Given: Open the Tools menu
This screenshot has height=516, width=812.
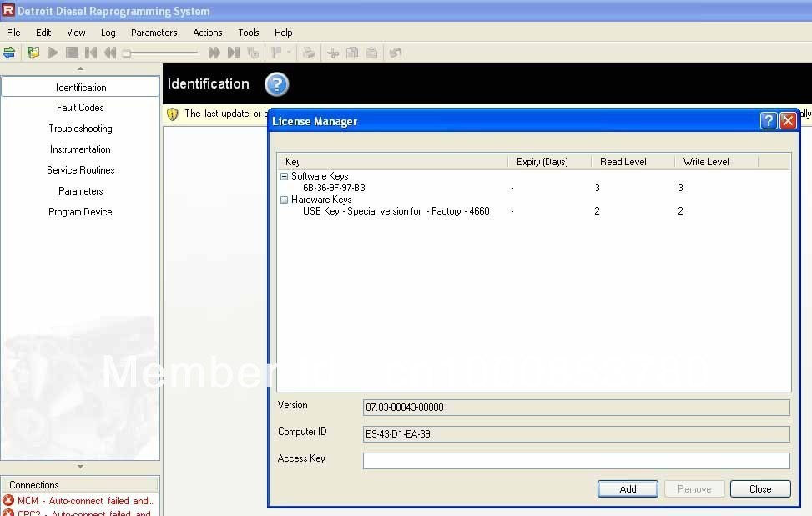Looking at the screenshot, I should point(249,33).
